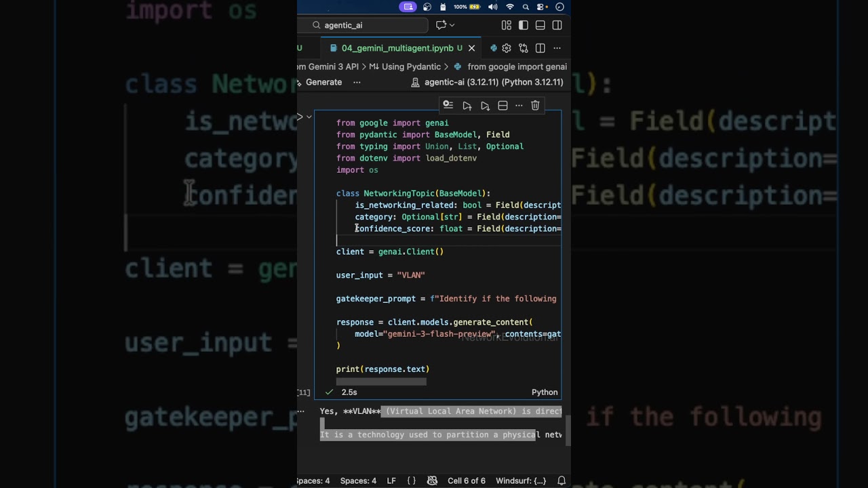Open notifications bell icon

561,481
